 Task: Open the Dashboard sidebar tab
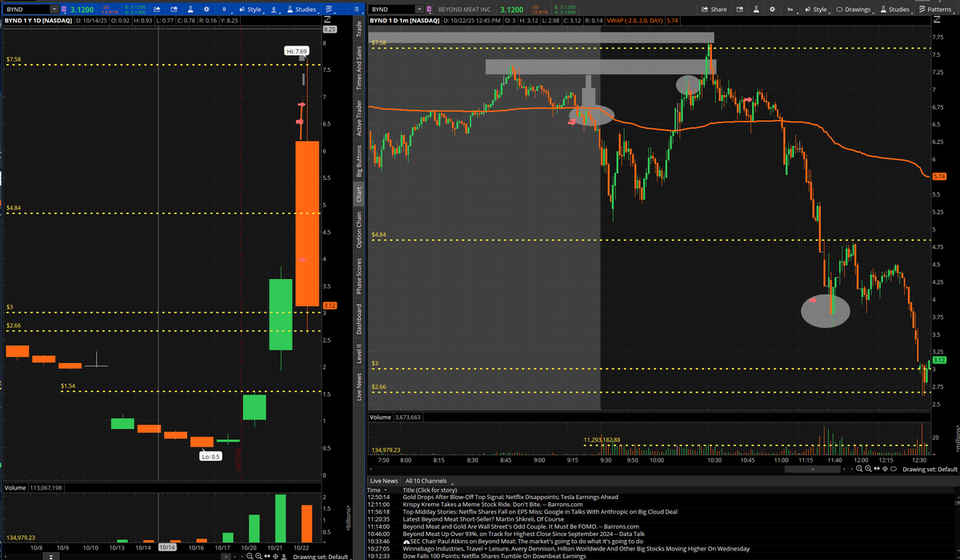tap(359, 318)
